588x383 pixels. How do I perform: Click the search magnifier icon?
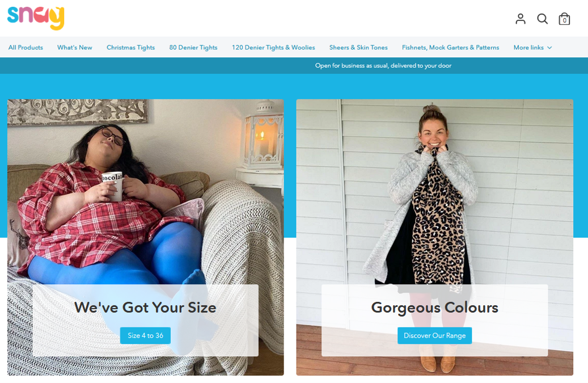coord(542,19)
